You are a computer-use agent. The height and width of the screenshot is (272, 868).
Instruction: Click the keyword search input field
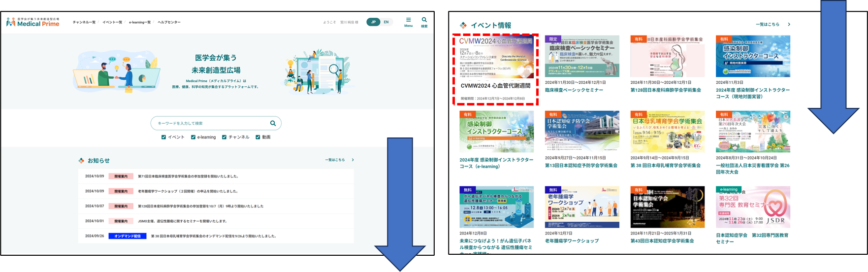click(x=211, y=123)
